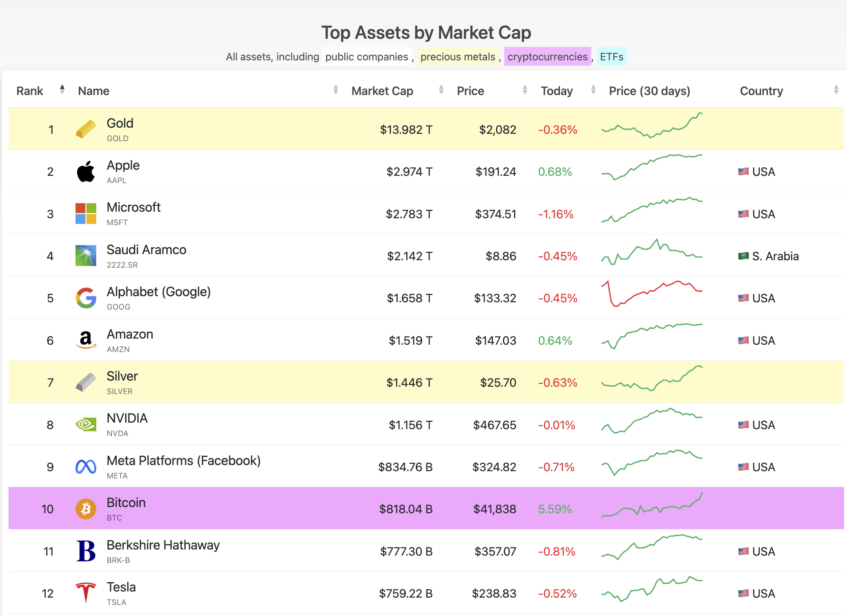847x616 pixels.
Task: Sort by Price column arrows
Action: pyautogui.click(x=525, y=90)
